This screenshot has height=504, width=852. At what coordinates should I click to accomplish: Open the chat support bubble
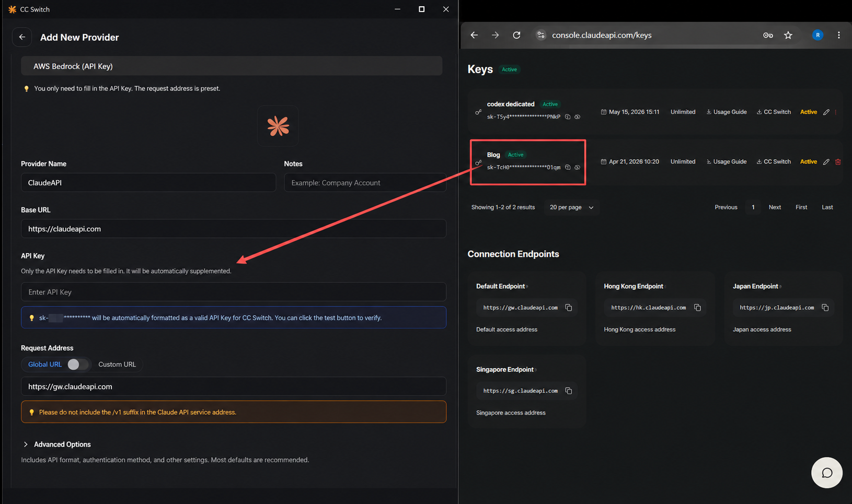[x=826, y=473]
